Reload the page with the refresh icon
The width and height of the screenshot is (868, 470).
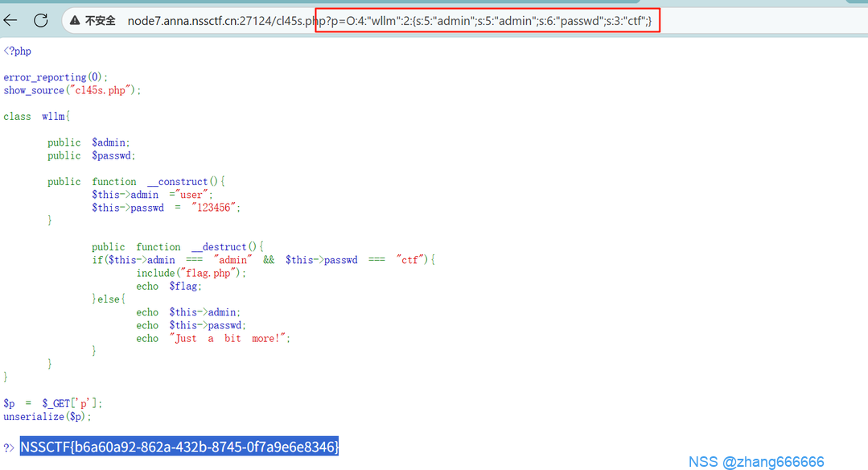click(x=41, y=21)
